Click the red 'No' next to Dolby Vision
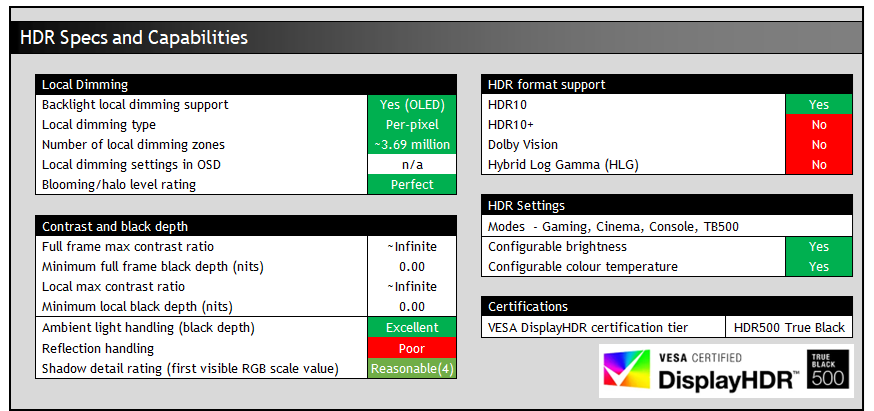Image resolution: width=874 pixels, height=411 pixels. [818, 145]
